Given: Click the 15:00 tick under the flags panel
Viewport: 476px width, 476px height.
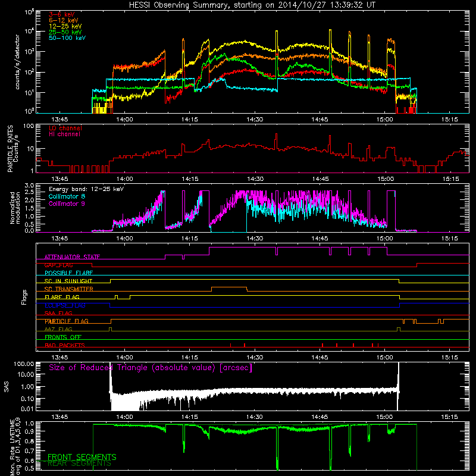Looking at the screenshot, I should (x=384, y=358).
